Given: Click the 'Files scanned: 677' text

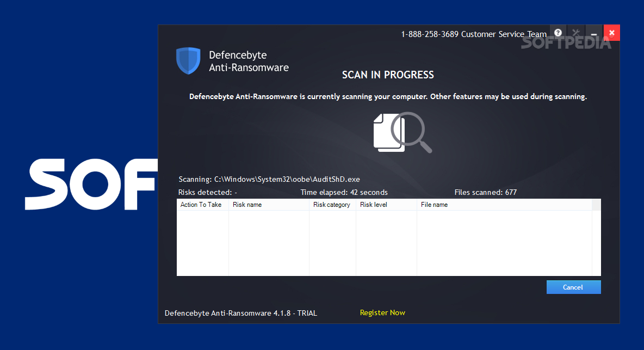Looking at the screenshot, I should 486,192.
